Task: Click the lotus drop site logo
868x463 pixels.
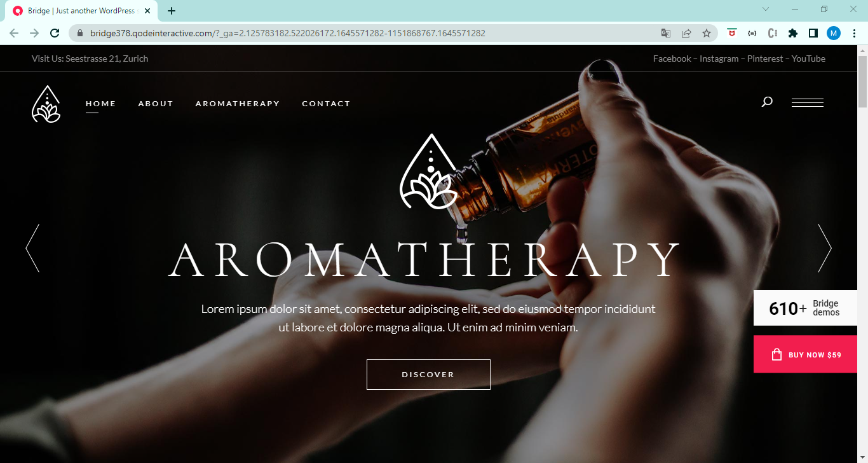Action: pos(46,104)
